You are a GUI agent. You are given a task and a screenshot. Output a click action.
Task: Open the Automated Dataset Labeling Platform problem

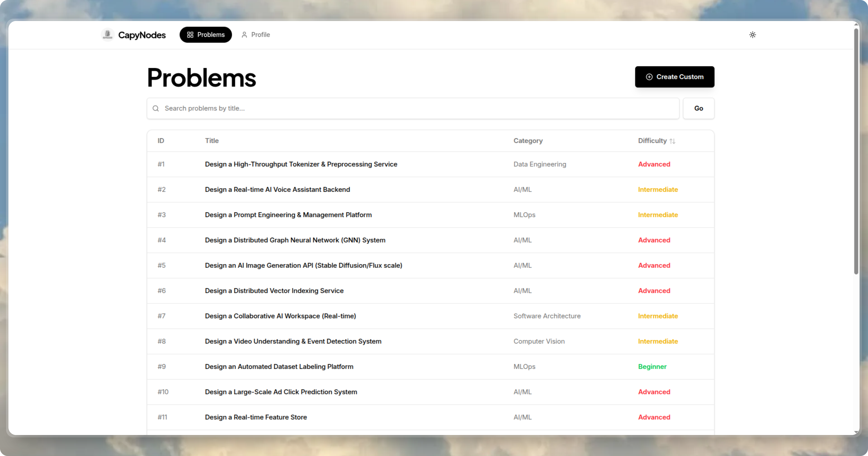(279, 367)
